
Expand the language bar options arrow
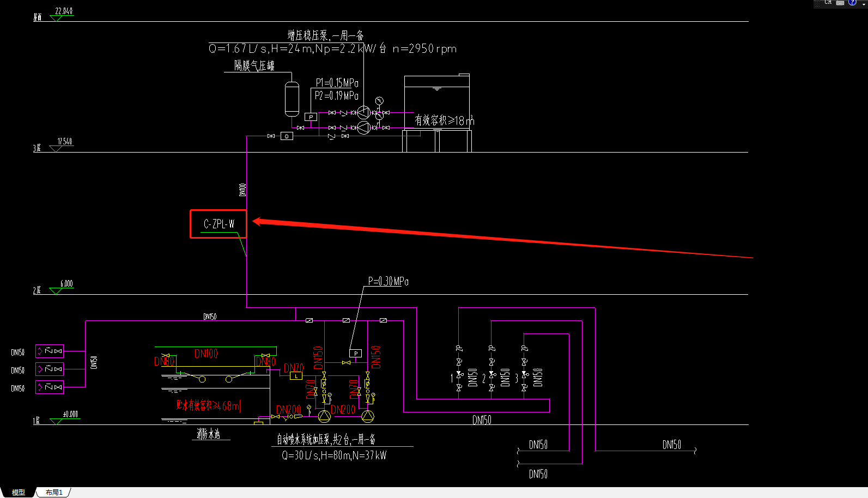[x=864, y=3]
